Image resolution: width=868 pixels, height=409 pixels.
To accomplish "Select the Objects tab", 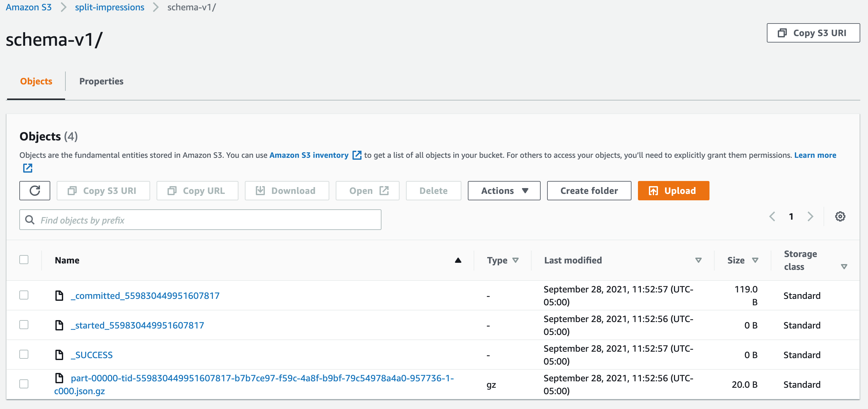I will pyautogui.click(x=36, y=81).
